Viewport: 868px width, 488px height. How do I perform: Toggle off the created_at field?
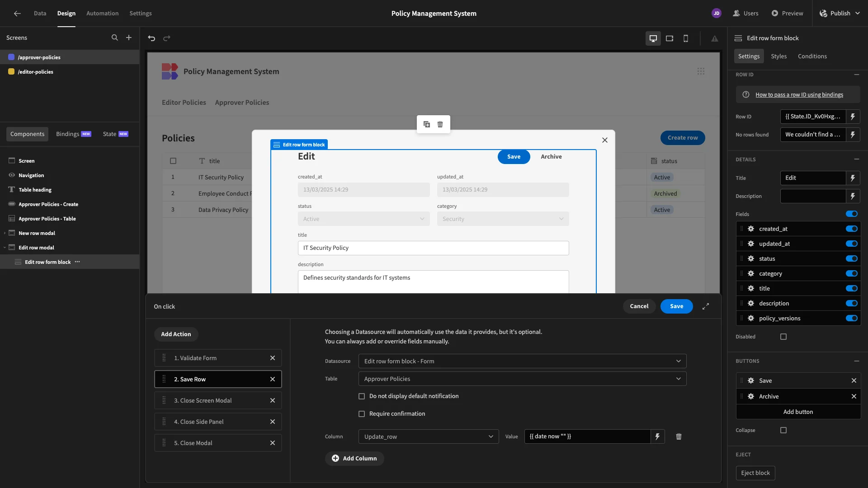(x=852, y=229)
